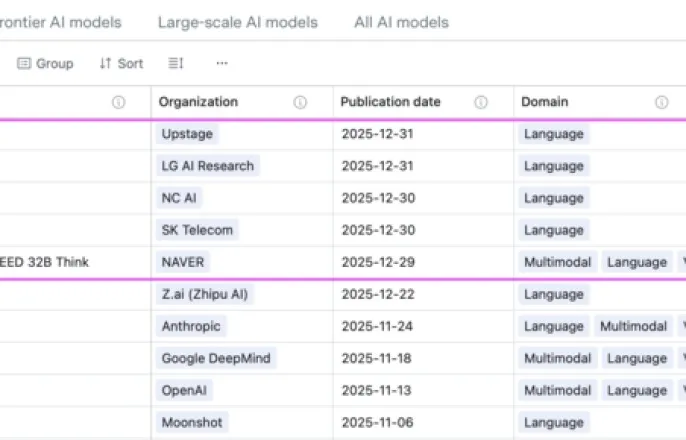
Task: Click the info icon beside Organization
Action: point(300,102)
